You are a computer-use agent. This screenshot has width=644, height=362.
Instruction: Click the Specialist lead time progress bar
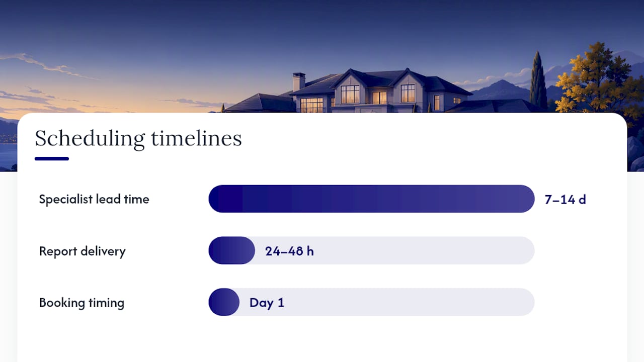pyautogui.click(x=371, y=199)
